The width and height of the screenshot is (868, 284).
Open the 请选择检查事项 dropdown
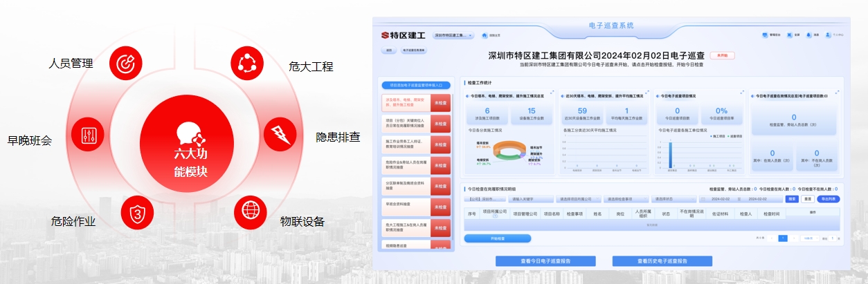(x=626, y=199)
